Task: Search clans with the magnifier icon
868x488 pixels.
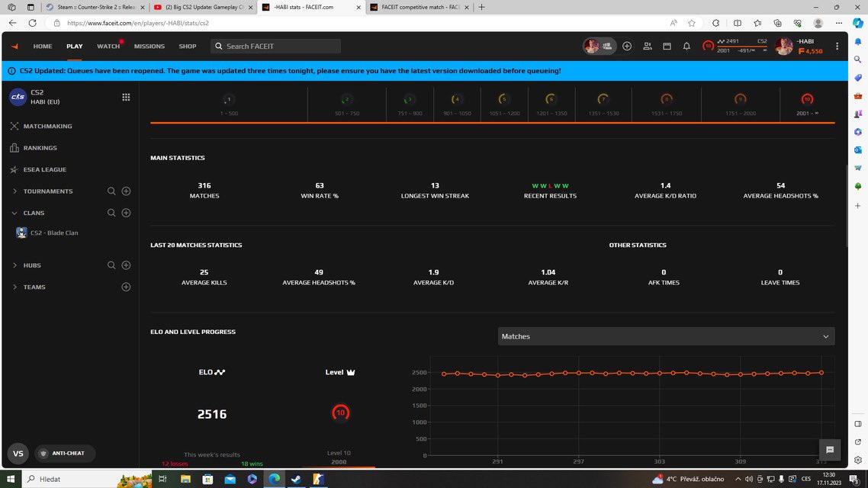Action: pyautogui.click(x=111, y=213)
